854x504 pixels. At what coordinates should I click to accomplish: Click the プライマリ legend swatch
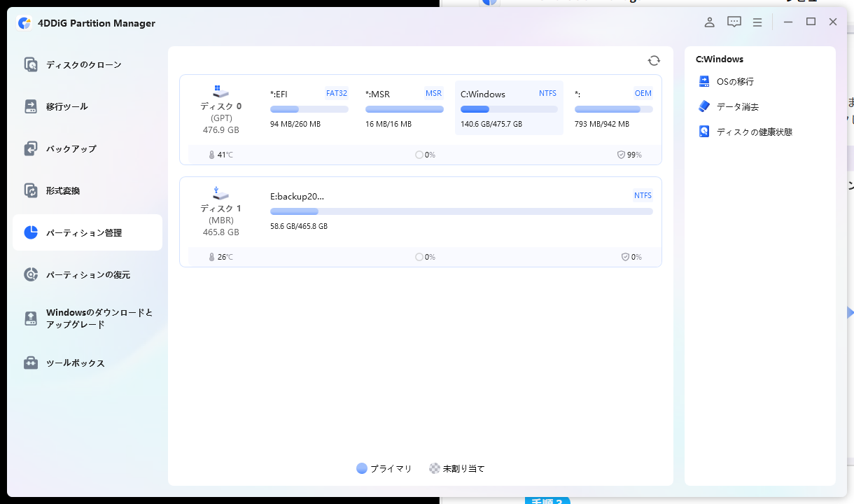click(362, 469)
